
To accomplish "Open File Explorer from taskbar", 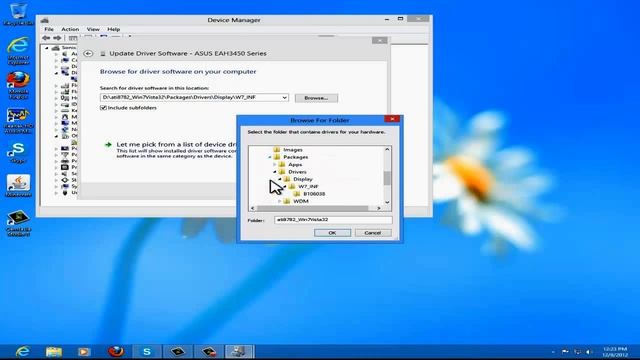I will (53, 351).
